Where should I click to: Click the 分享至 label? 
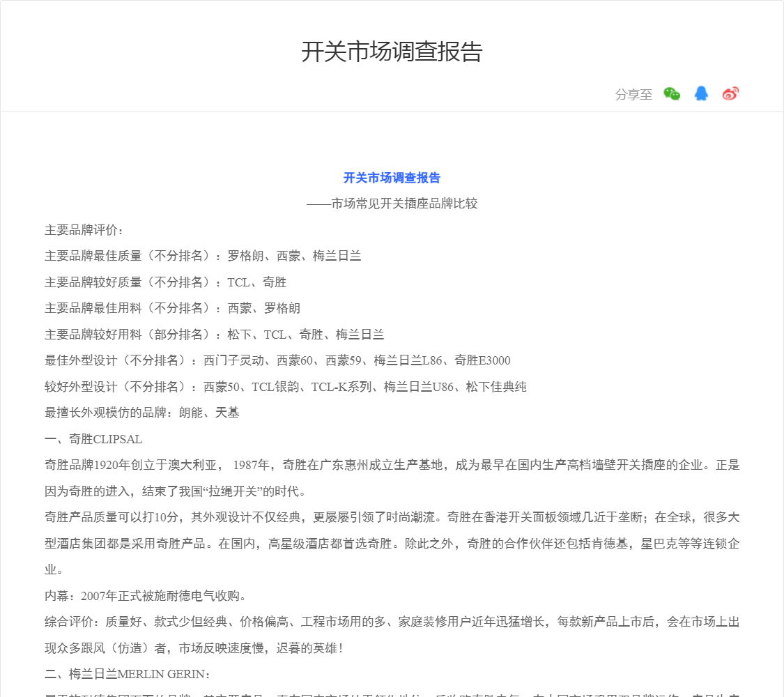[633, 95]
